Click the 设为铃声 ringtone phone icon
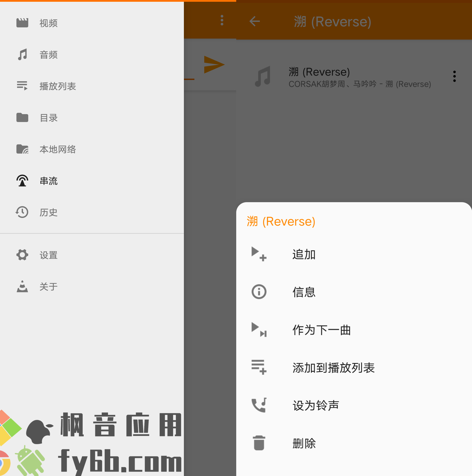 [259, 405]
